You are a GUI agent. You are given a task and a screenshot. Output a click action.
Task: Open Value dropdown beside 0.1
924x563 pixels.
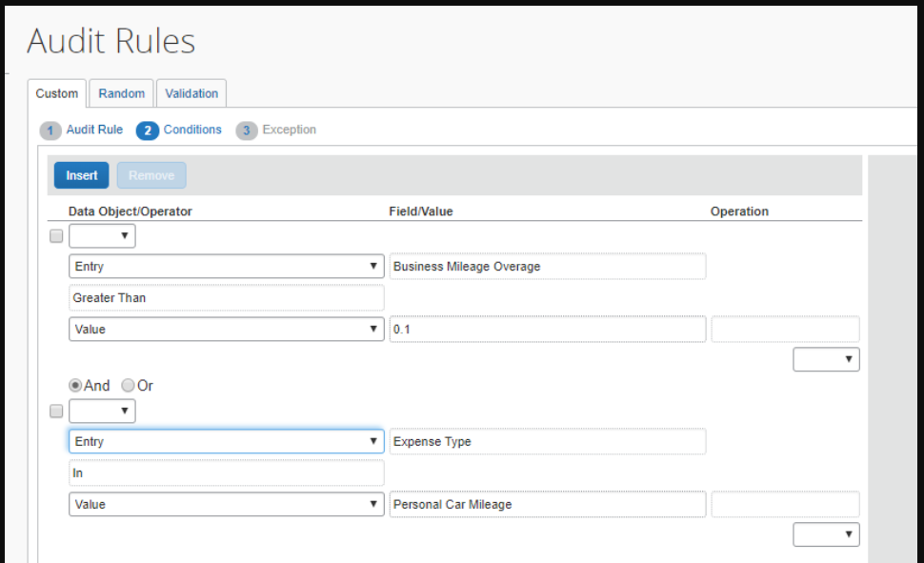tap(227, 329)
